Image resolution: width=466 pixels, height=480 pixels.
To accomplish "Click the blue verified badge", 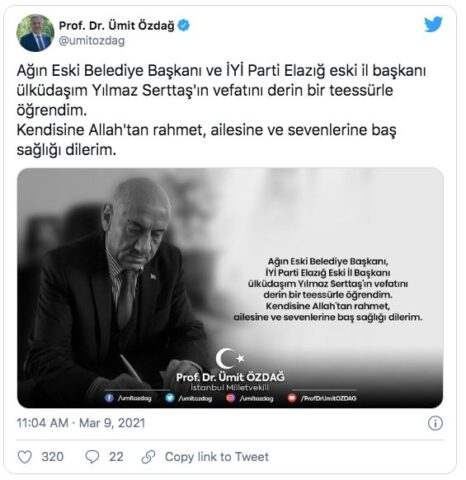I will coord(184,25).
